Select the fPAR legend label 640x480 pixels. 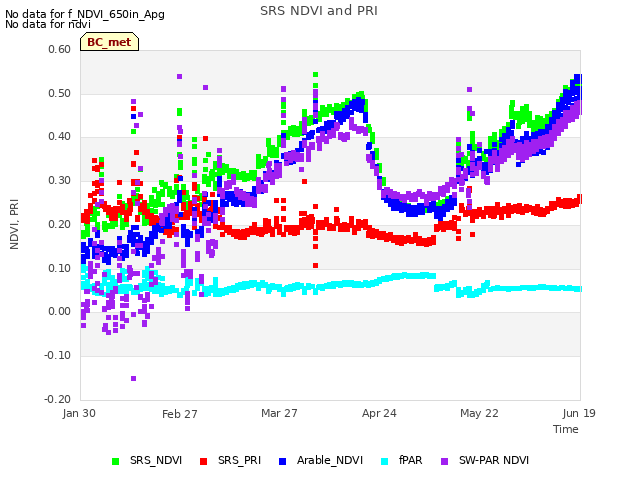[411, 460]
